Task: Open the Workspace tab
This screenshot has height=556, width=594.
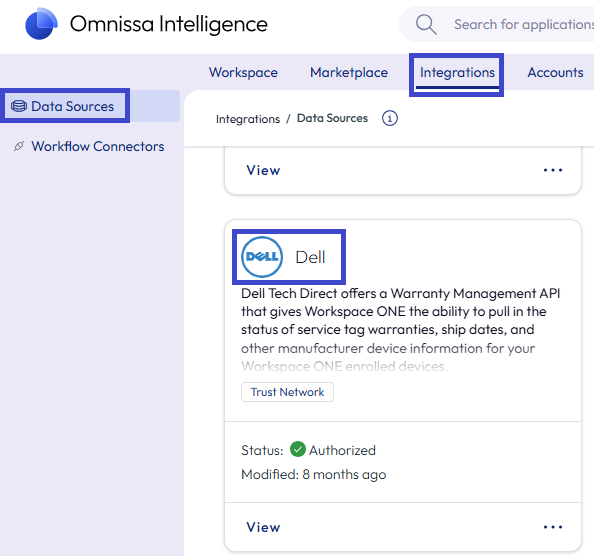Action: (243, 72)
